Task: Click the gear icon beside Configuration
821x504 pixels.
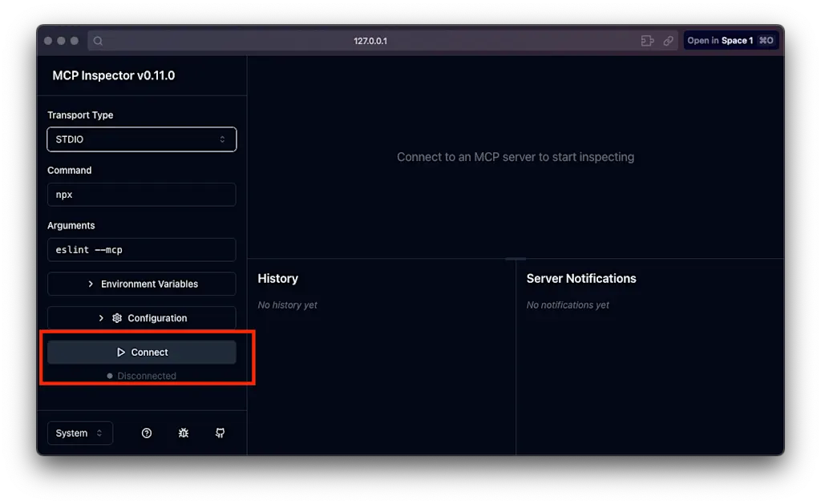Action: pyautogui.click(x=117, y=318)
